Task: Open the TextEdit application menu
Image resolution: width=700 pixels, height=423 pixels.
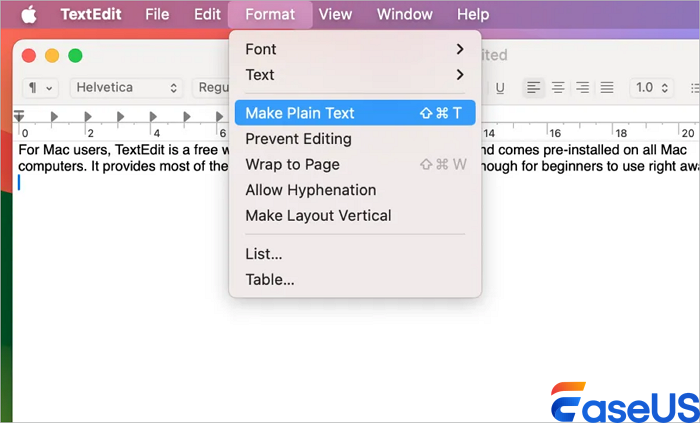Action: pyautogui.click(x=91, y=14)
